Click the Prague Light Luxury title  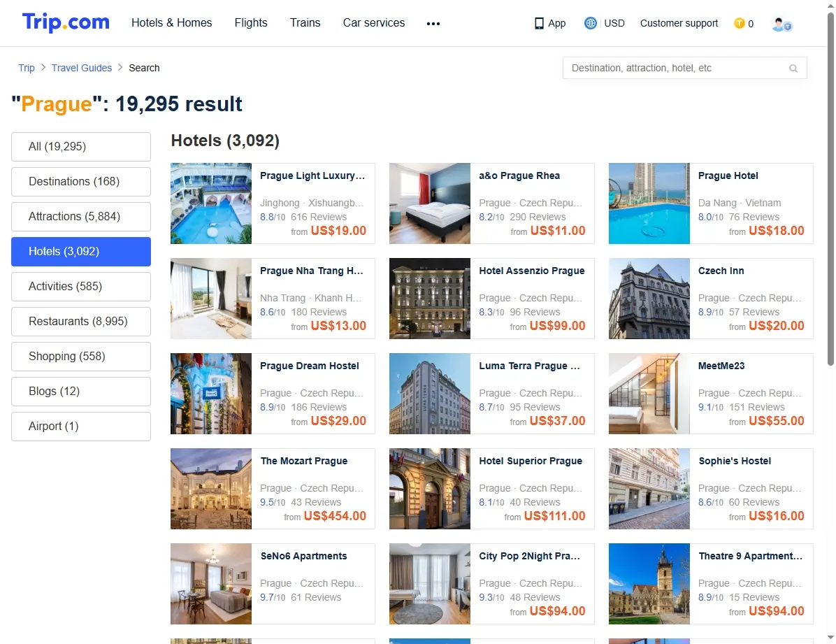pyautogui.click(x=312, y=176)
